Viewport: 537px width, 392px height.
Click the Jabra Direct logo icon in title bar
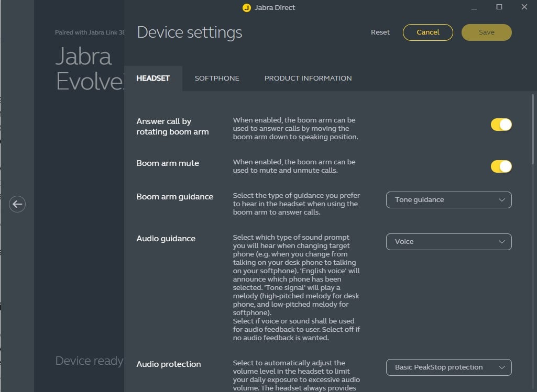coord(247,8)
